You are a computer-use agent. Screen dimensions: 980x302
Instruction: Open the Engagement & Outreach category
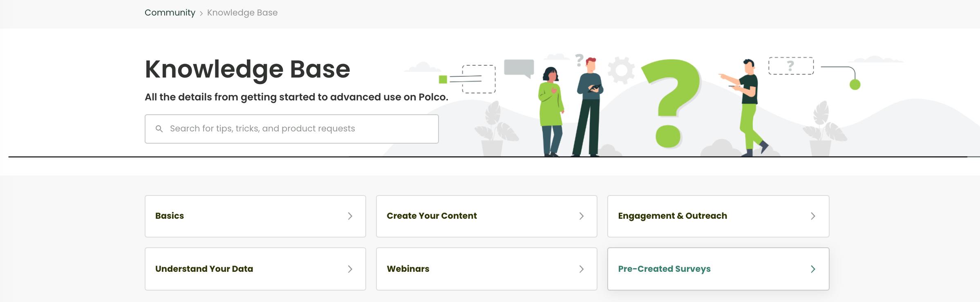pos(718,216)
